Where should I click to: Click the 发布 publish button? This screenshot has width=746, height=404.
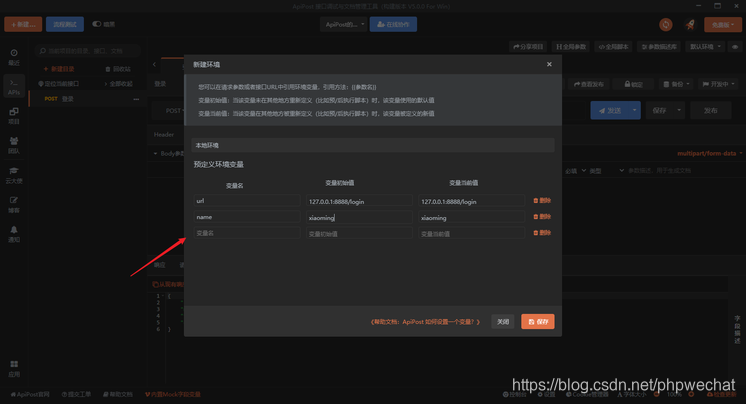point(710,110)
